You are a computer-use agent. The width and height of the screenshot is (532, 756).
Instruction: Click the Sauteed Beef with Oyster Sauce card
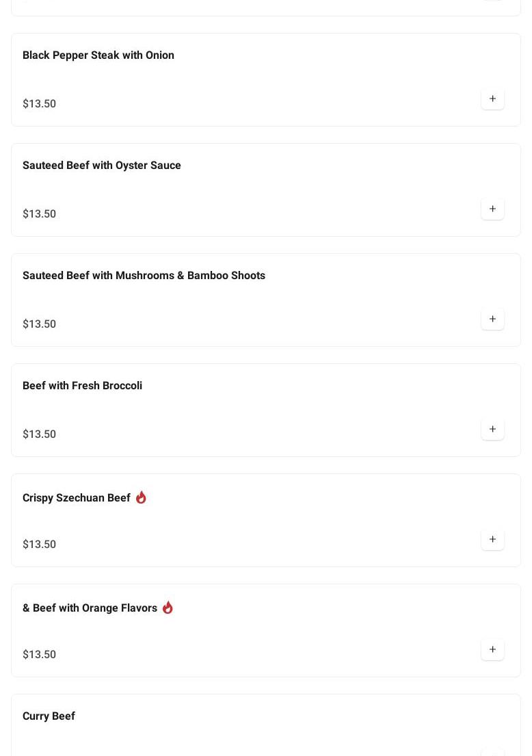(x=266, y=190)
